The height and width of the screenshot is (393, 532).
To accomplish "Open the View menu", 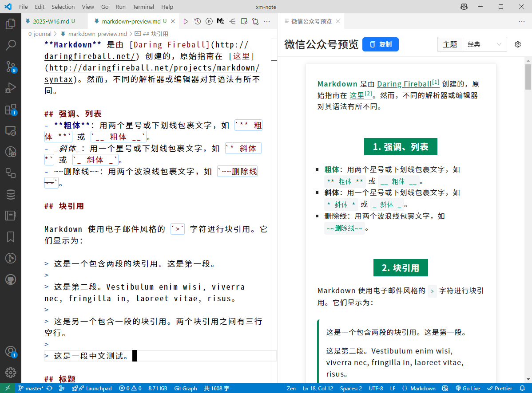I will 88,7.
